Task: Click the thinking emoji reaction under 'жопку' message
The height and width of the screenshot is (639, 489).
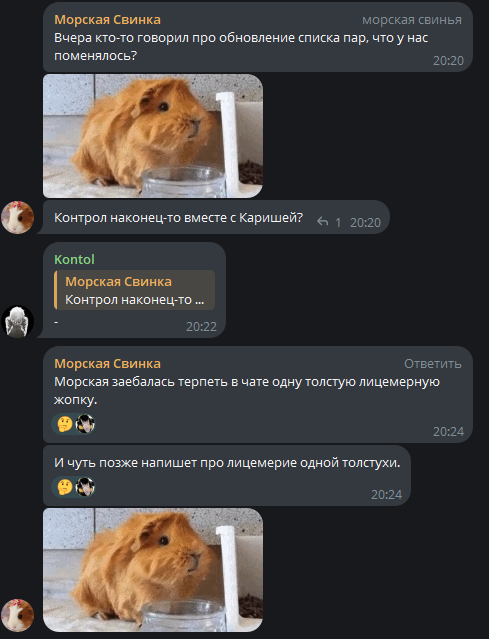Action: 65,424
